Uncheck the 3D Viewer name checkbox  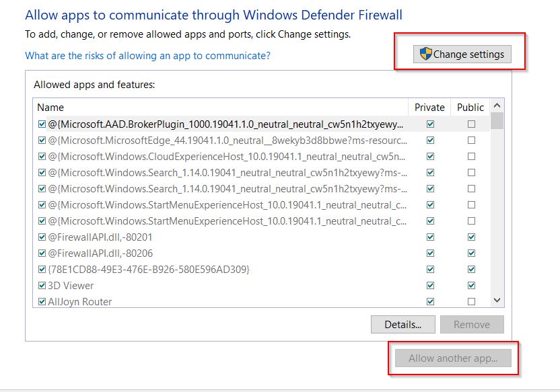pos(42,285)
